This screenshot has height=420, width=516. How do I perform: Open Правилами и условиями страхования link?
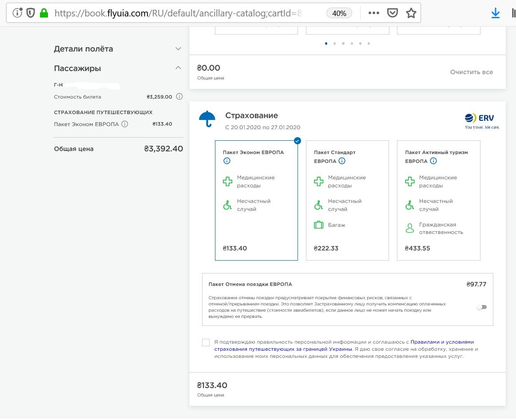tap(442, 342)
